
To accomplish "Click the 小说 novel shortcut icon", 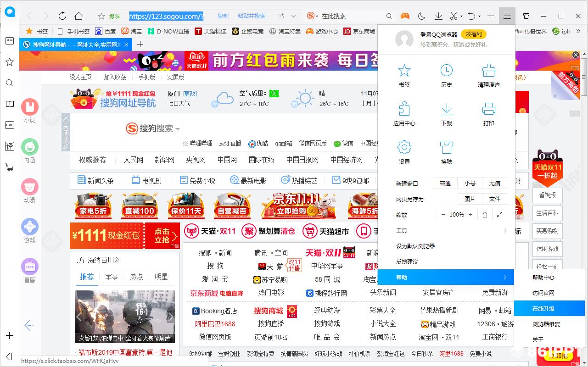I will 30,107.
